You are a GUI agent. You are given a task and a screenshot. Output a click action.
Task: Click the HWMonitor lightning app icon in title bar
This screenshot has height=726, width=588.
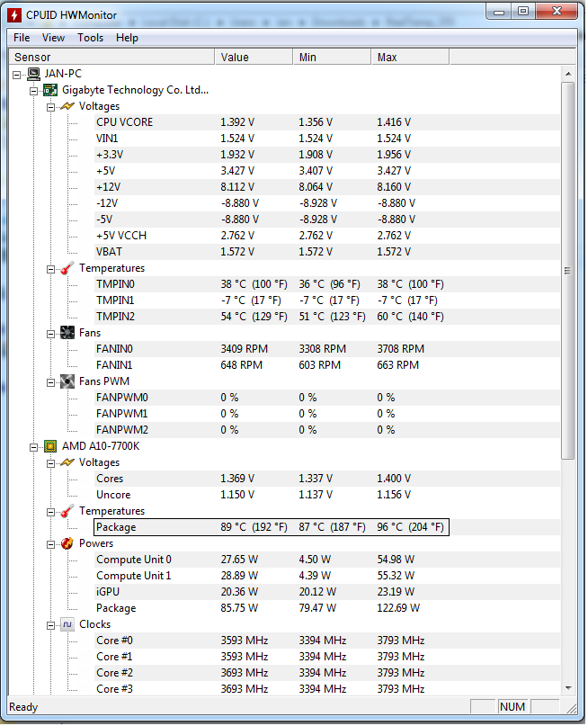click(x=14, y=15)
